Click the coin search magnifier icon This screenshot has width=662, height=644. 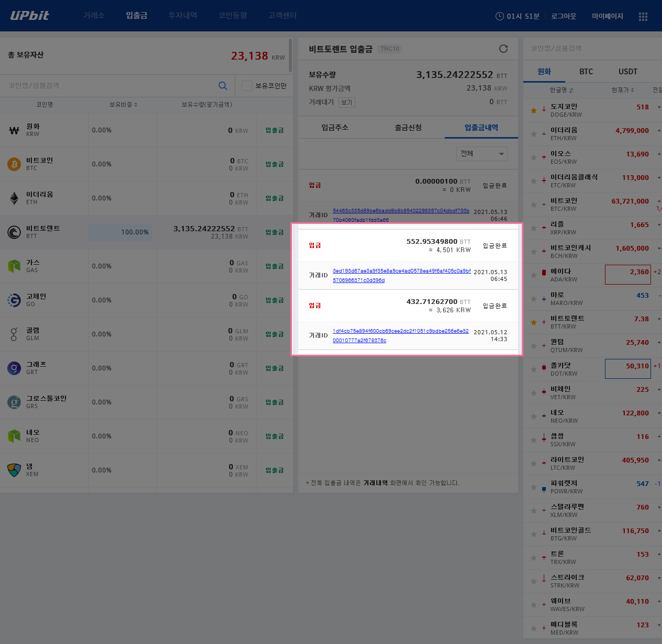pyautogui.click(x=223, y=86)
